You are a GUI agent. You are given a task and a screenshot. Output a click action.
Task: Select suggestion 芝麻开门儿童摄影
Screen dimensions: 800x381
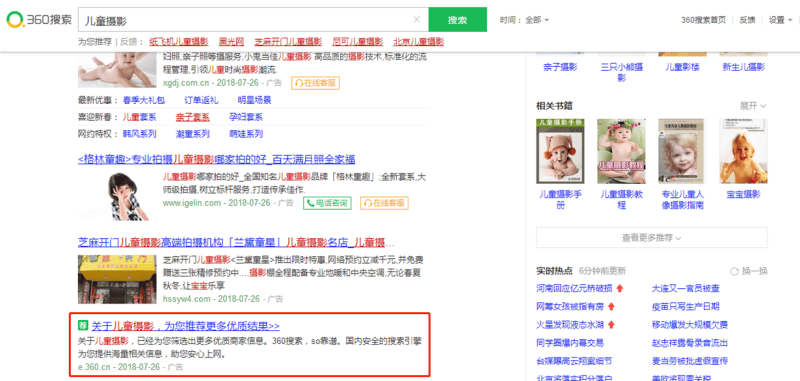coord(288,42)
